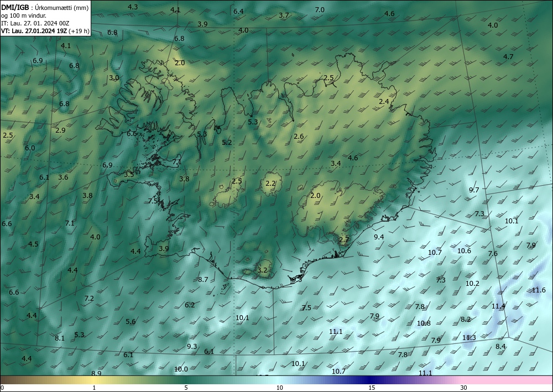Click the map value 10.8
This screenshot has width=553, height=392.
pyautogui.click(x=424, y=323)
